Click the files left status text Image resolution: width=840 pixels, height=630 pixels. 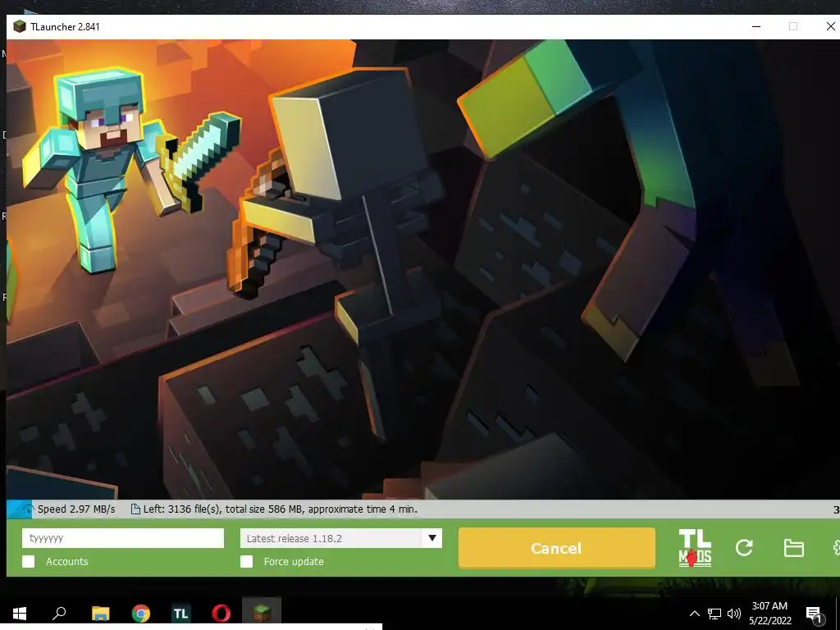(281, 509)
